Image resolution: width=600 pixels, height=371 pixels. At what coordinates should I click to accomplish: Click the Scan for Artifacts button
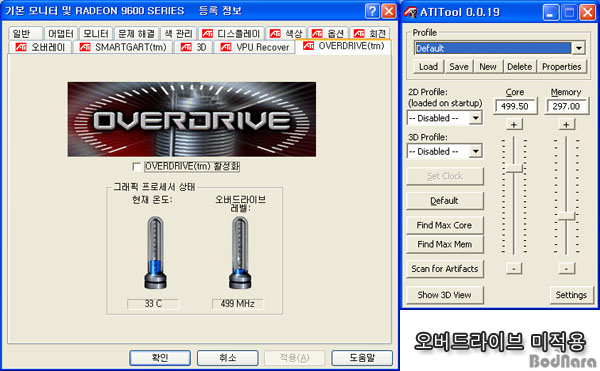[445, 269]
